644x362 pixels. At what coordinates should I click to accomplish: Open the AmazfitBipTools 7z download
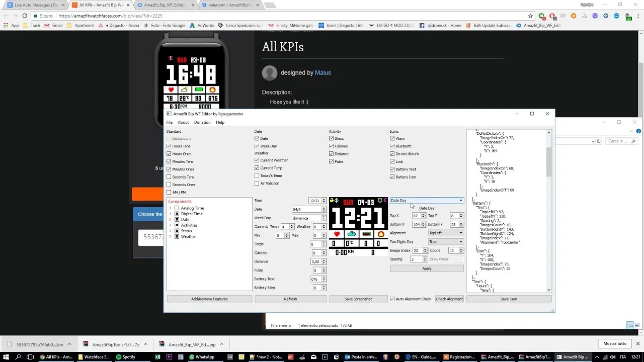[115, 344]
